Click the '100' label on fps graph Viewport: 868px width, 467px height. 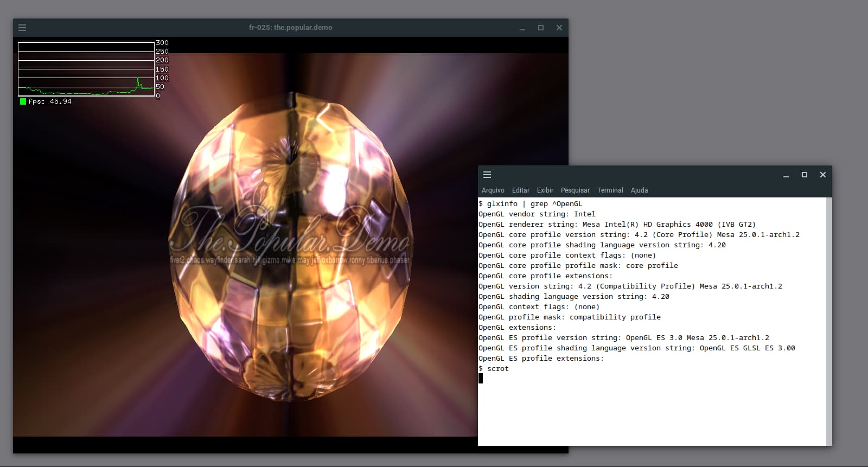pyautogui.click(x=162, y=78)
